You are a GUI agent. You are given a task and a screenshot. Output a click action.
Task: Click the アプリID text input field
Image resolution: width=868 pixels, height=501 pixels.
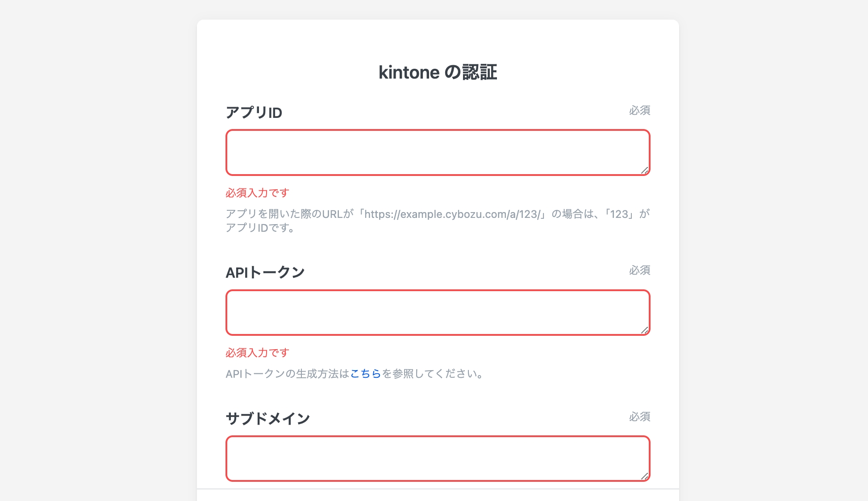[438, 153]
